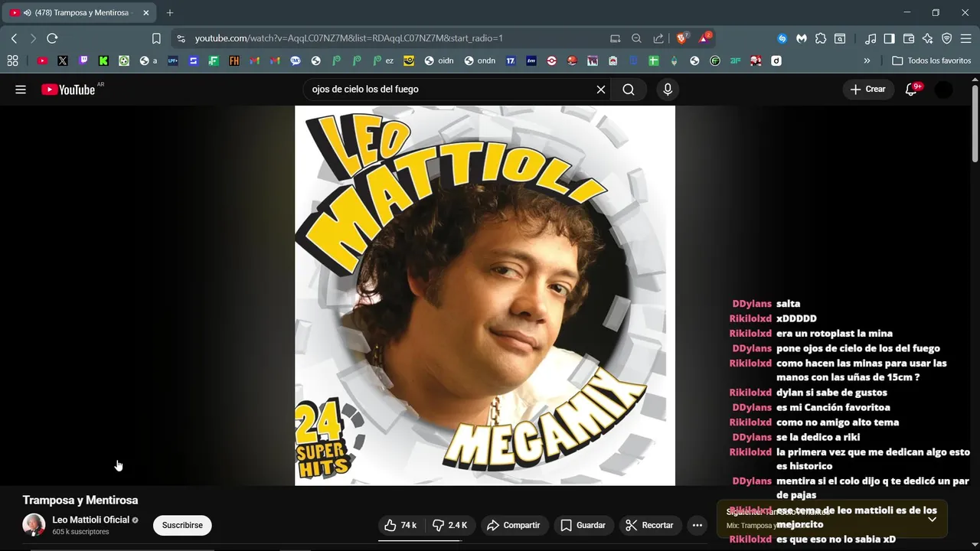
Task: Open the zoom magnifier in address bar
Action: click(x=636, y=38)
